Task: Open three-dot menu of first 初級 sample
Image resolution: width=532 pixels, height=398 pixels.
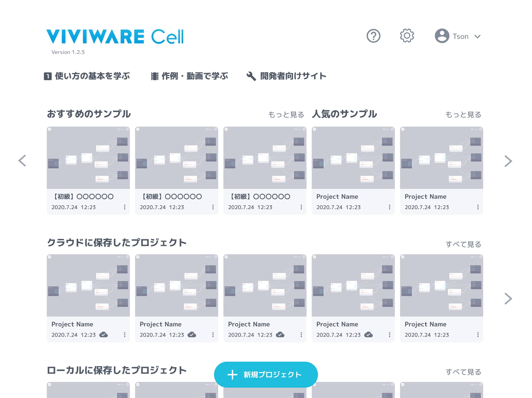Action: pos(125,207)
